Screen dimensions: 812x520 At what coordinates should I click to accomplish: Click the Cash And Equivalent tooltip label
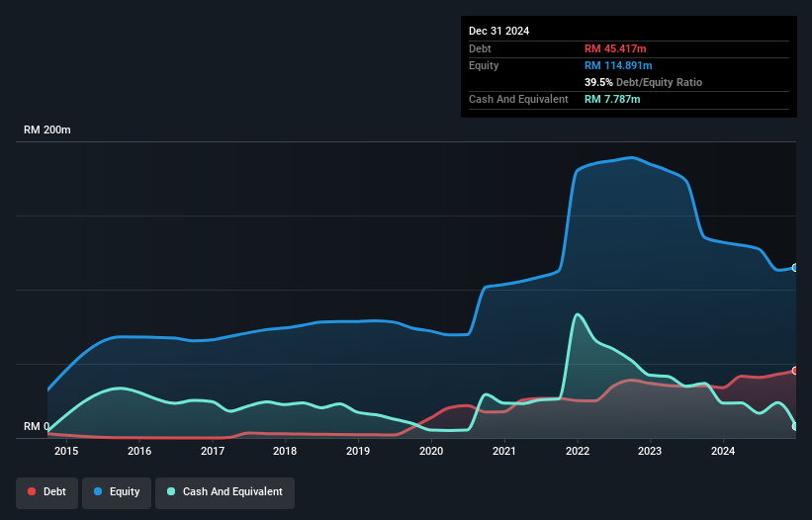point(518,99)
